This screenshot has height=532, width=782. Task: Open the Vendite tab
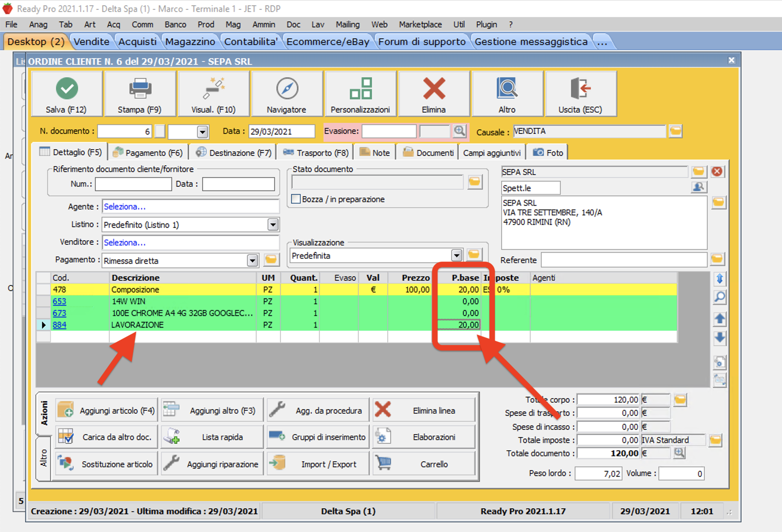[91, 42]
